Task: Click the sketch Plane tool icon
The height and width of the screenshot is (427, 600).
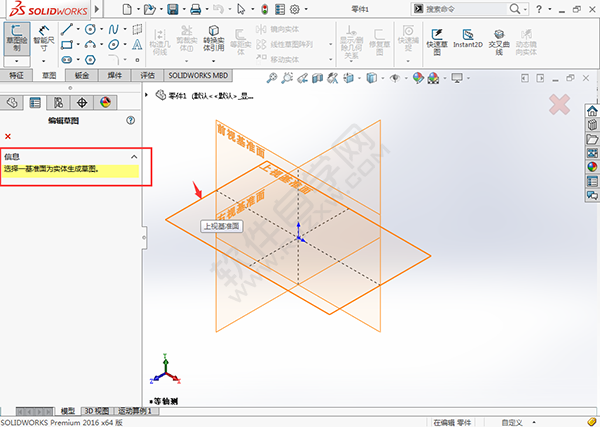Action: pyautogui.click(x=137, y=29)
